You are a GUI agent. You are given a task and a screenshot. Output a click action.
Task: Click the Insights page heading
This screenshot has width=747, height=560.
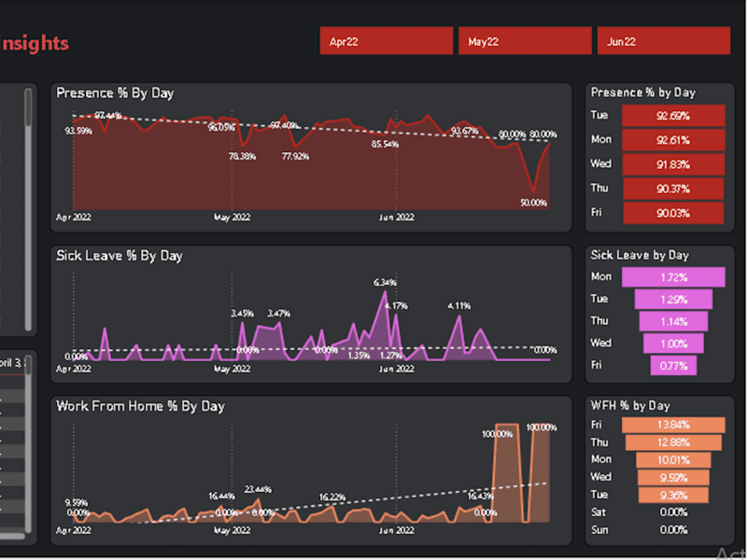(x=35, y=43)
